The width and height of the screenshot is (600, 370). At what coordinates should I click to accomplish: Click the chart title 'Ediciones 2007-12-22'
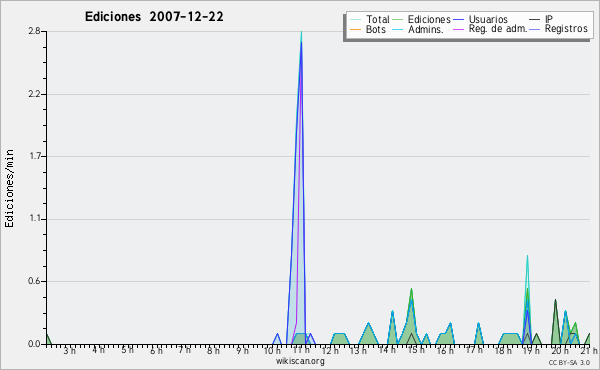(154, 17)
